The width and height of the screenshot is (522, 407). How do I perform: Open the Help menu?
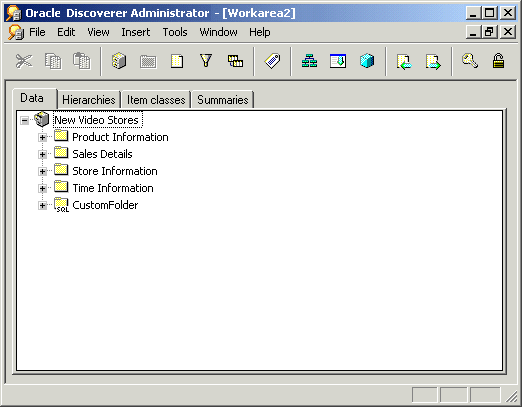click(260, 32)
